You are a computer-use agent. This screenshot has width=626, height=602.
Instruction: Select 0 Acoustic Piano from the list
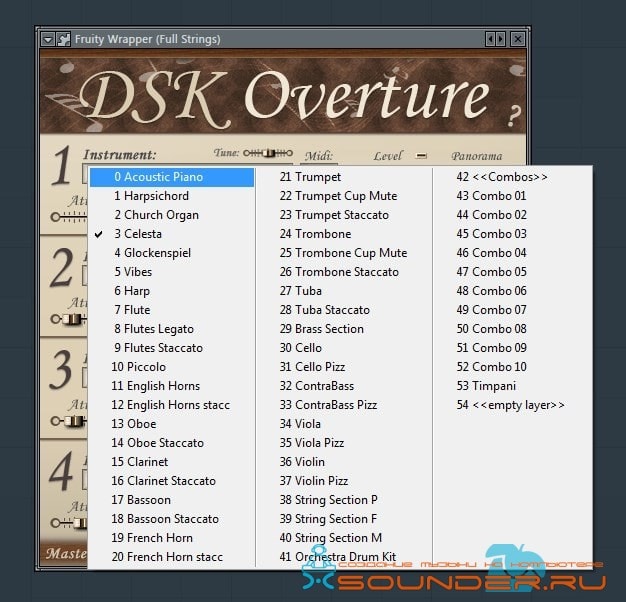tap(172, 177)
